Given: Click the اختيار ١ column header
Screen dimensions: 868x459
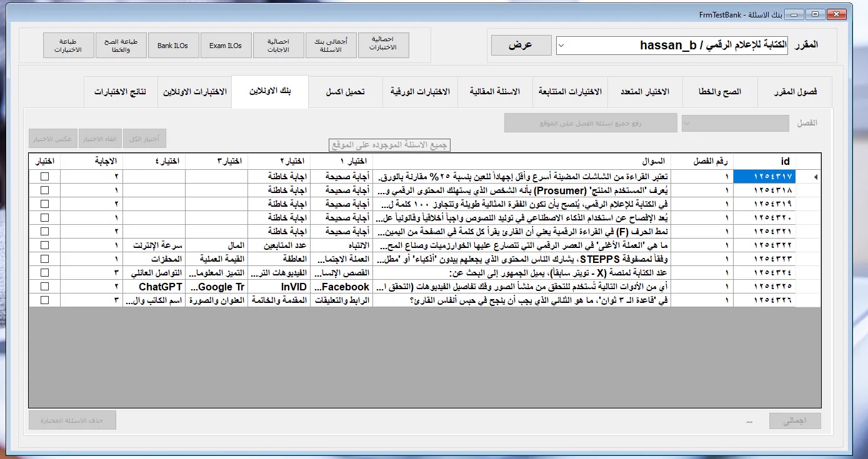Looking at the screenshot, I should coord(341,161).
